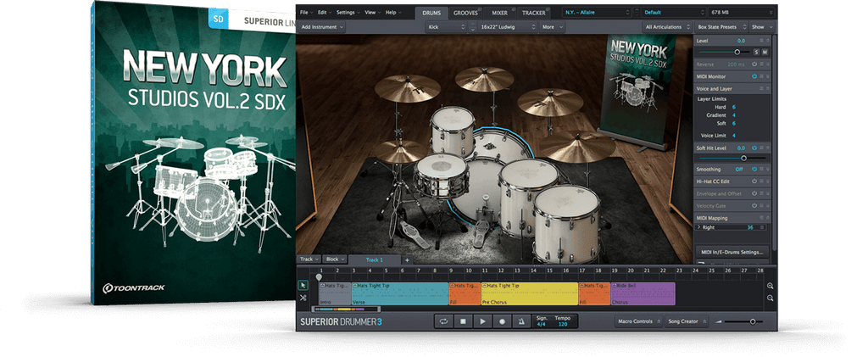The width and height of the screenshot is (868, 357).
Task: Enable Envelope and Offset power button
Action: click(x=754, y=193)
